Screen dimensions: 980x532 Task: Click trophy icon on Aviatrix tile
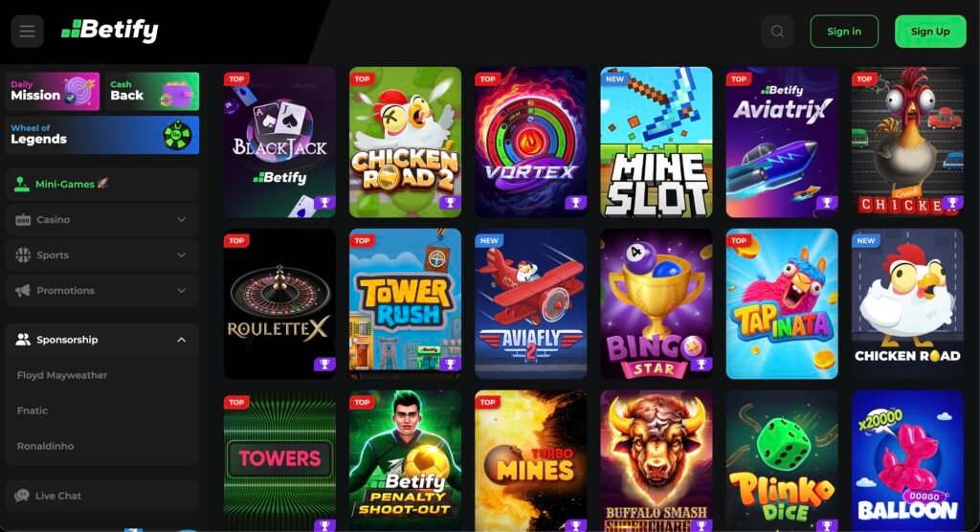point(827,203)
